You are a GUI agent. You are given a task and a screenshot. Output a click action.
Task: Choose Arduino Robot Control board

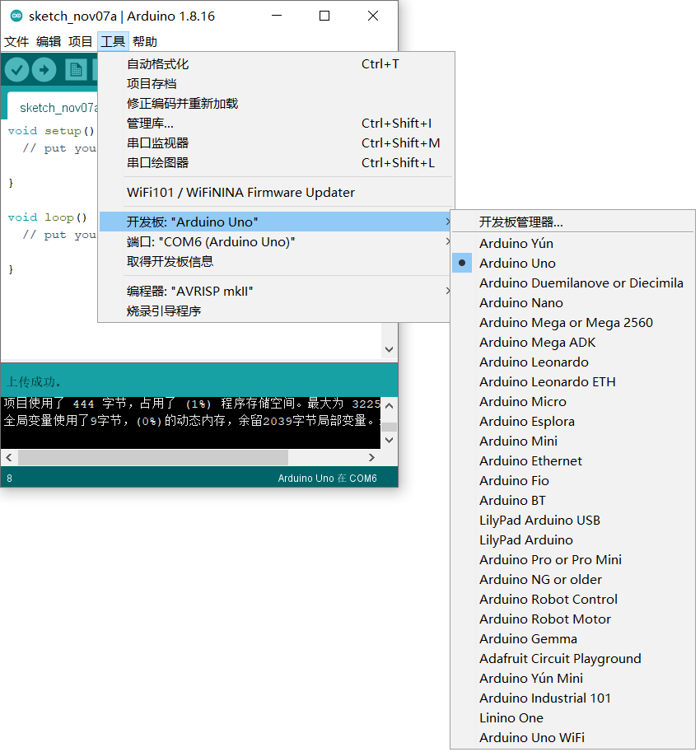click(573, 599)
